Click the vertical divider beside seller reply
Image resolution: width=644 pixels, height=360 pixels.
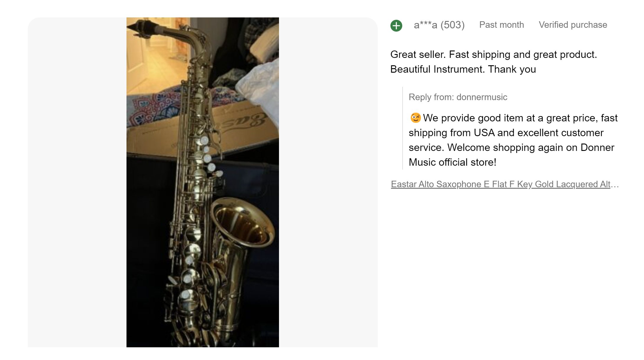click(403, 128)
